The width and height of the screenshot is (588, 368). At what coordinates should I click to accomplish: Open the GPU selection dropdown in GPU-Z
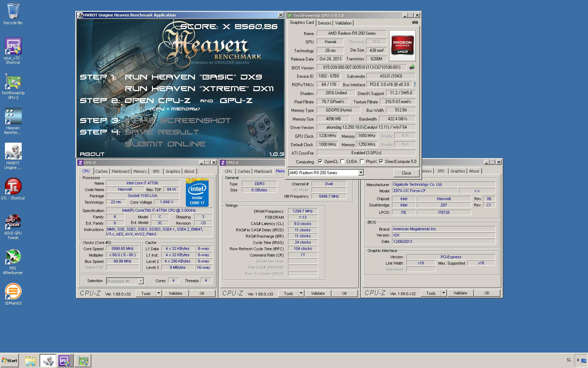coord(361,172)
